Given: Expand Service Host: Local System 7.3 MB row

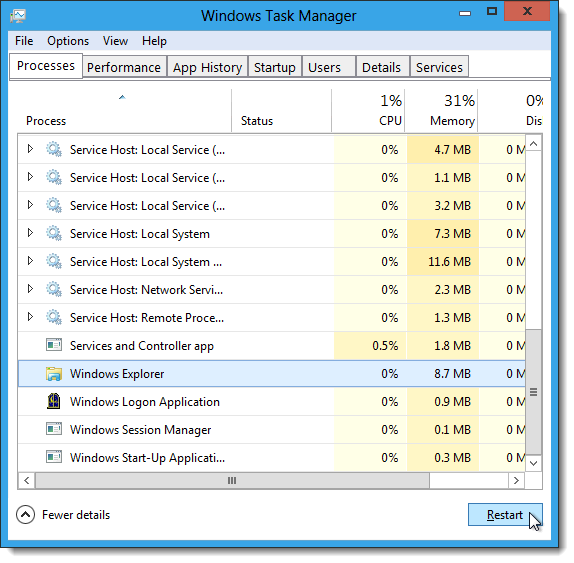Looking at the screenshot, I should pyautogui.click(x=30, y=233).
